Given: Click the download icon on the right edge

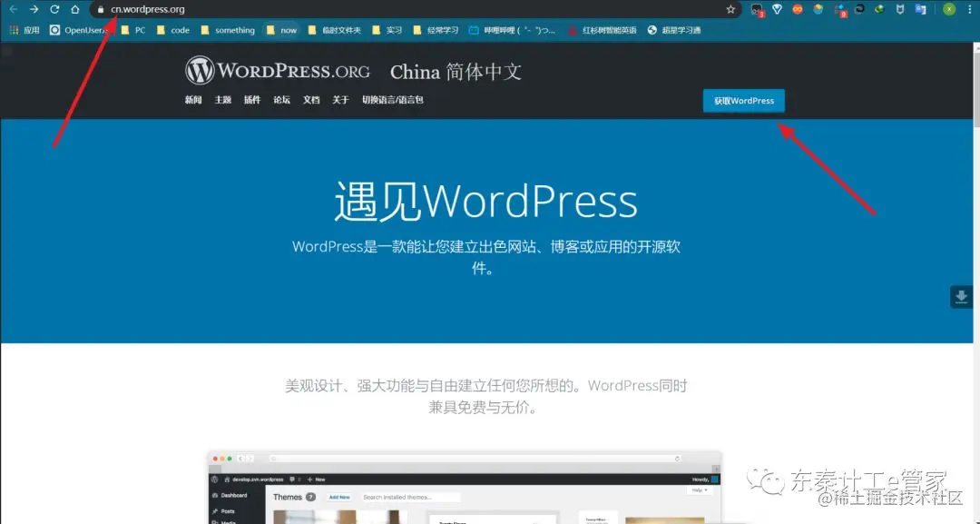Looking at the screenshot, I should [961, 296].
